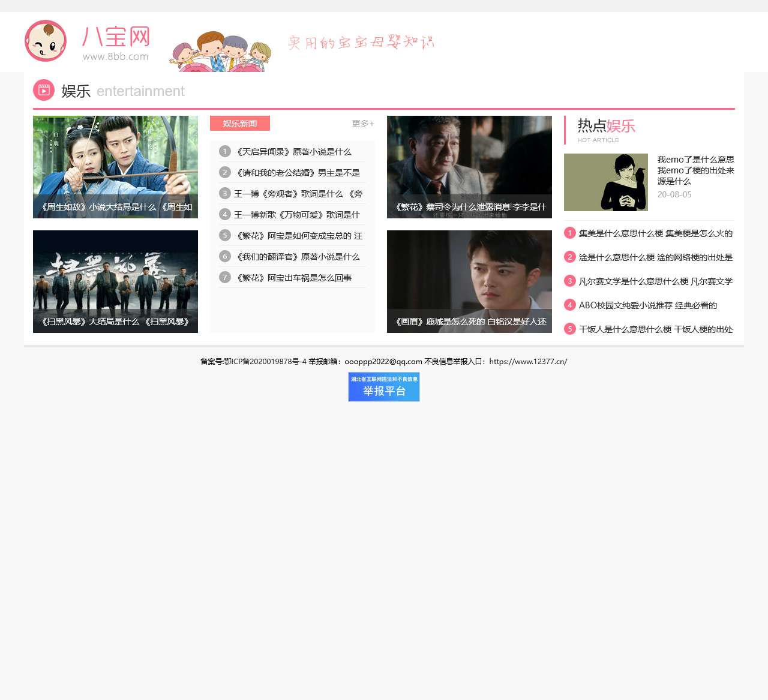Click the 热点娱乐 HOT ARTICLE heading

tap(607, 131)
